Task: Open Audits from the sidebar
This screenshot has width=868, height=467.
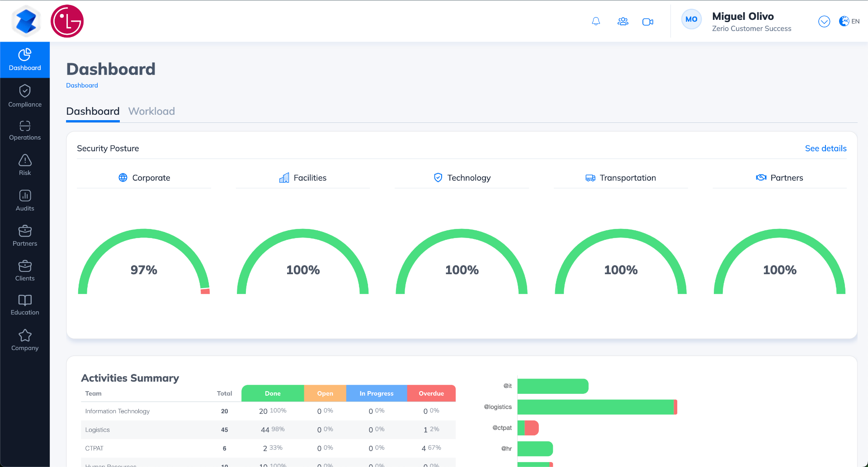Action: pyautogui.click(x=25, y=201)
